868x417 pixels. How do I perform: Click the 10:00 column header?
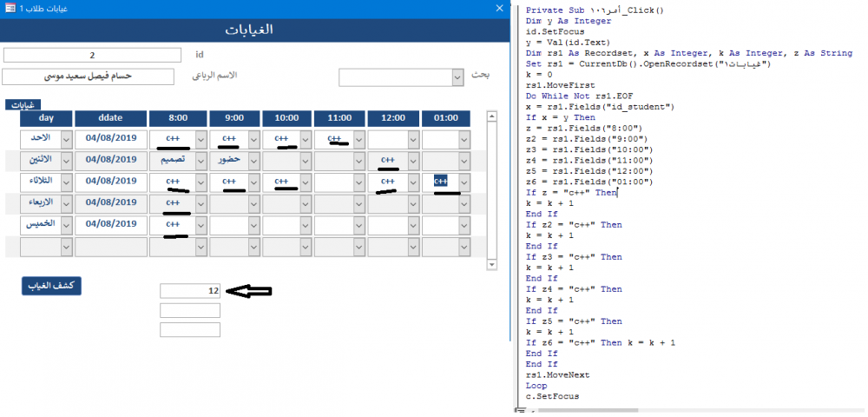coord(286,118)
